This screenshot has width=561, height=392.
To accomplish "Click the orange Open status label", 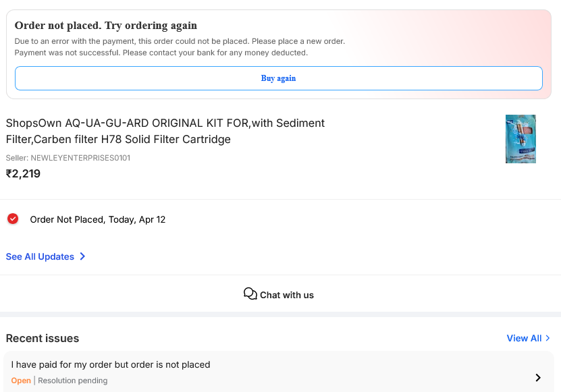I will (x=21, y=381).
